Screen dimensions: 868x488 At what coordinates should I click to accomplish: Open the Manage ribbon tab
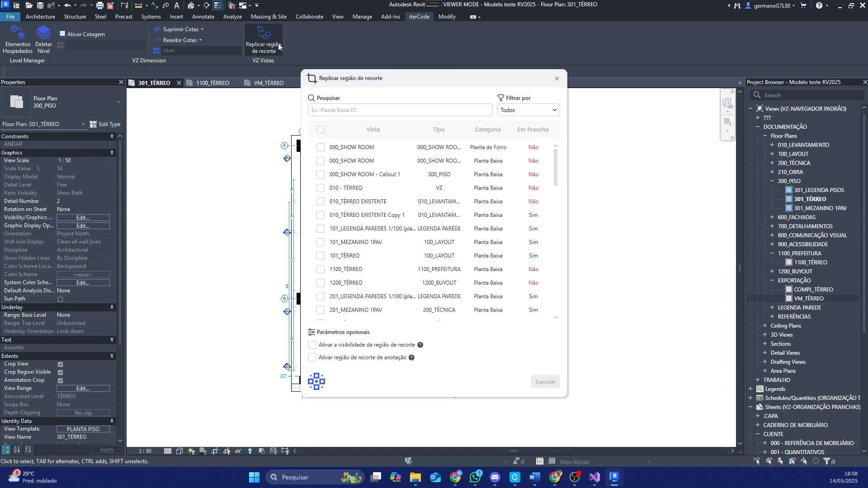click(362, 17)
